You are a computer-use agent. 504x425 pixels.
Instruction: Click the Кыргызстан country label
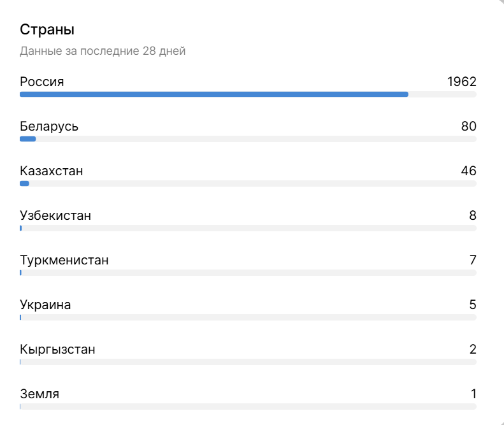tap(57, 349)
